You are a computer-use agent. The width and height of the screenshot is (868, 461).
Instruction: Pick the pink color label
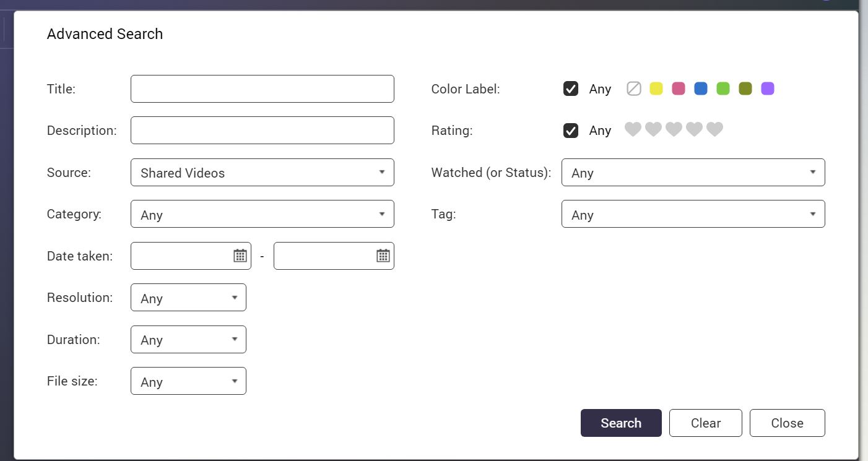point(679,88)
